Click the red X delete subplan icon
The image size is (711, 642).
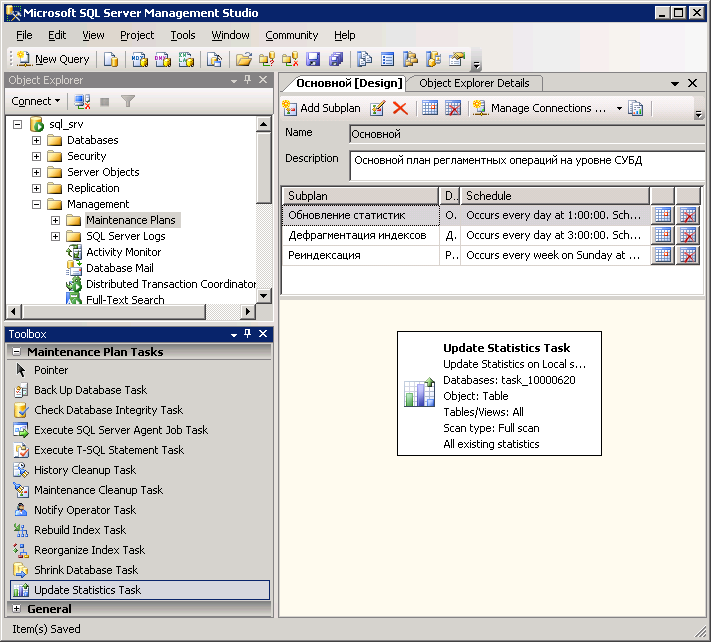pos(400,108)
